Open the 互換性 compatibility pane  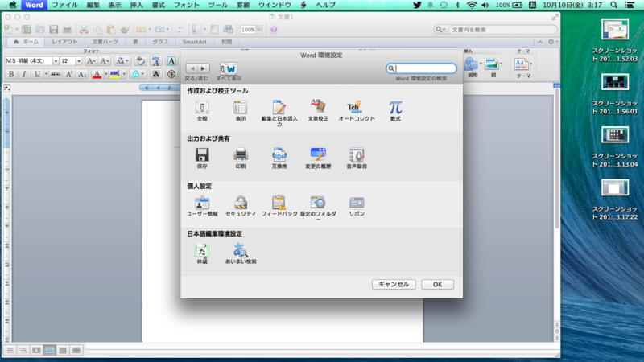tap(279, 158)
